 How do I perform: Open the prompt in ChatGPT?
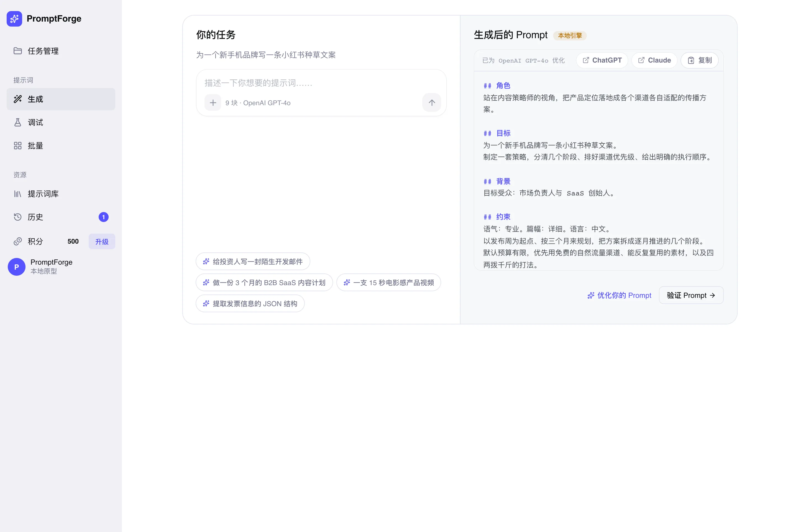[602, 60]
